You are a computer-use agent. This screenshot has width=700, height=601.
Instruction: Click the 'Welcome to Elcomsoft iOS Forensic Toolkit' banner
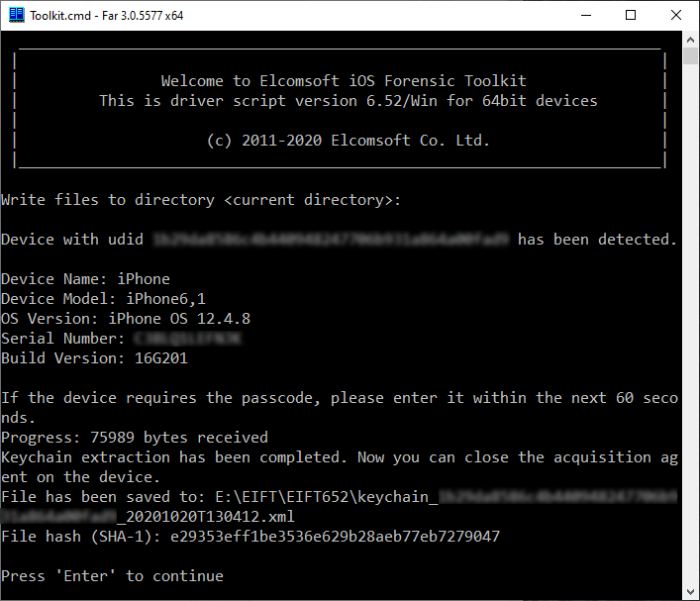(344, 81)
